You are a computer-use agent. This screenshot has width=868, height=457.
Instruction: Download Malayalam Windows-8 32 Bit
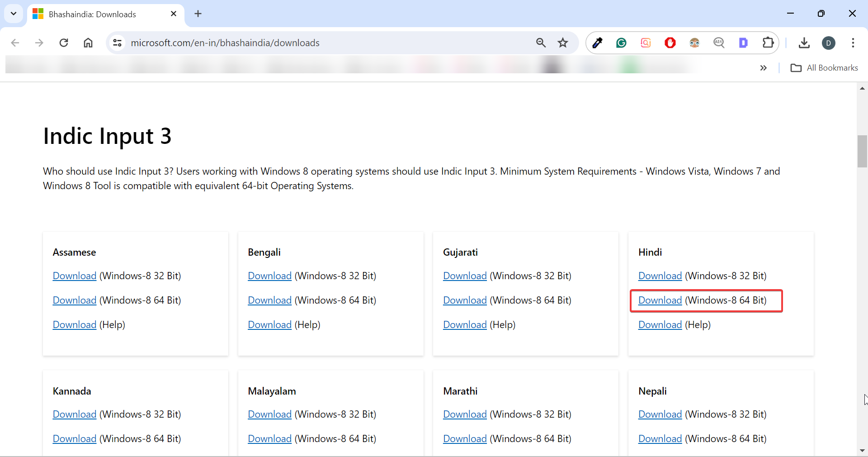270,414
